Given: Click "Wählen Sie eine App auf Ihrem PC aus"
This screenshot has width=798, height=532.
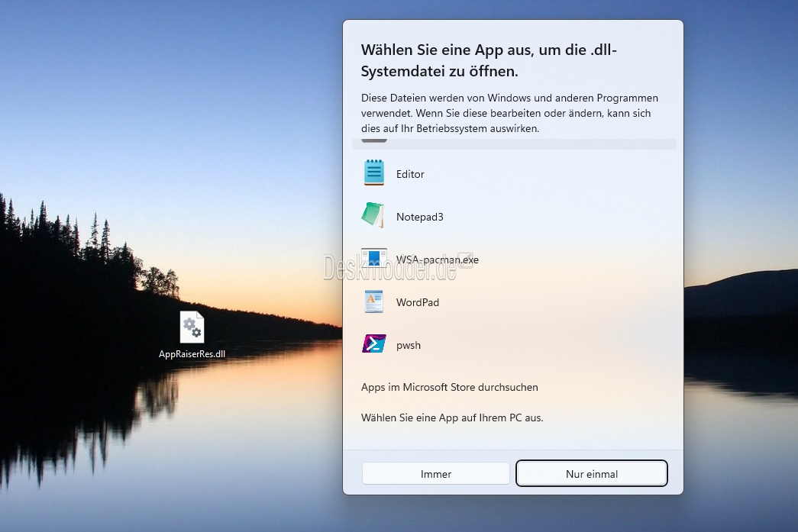Looking at the screenshot, I should [451, 418].
